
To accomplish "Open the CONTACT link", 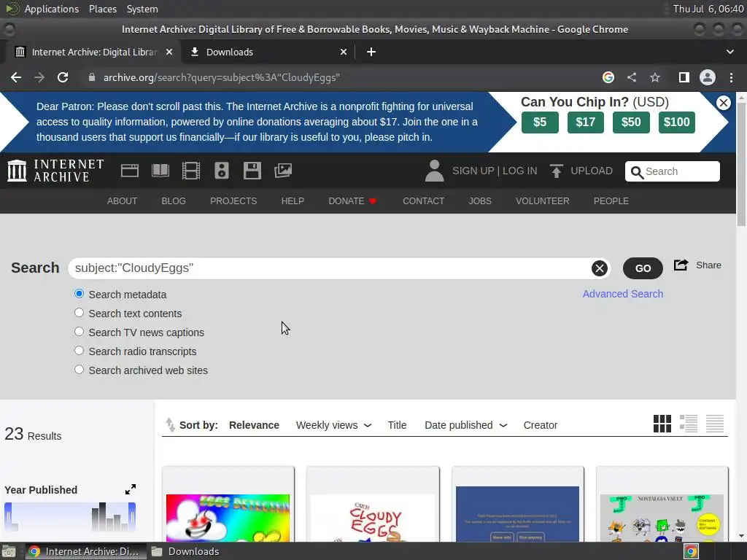I will click(x=424, y=201).
